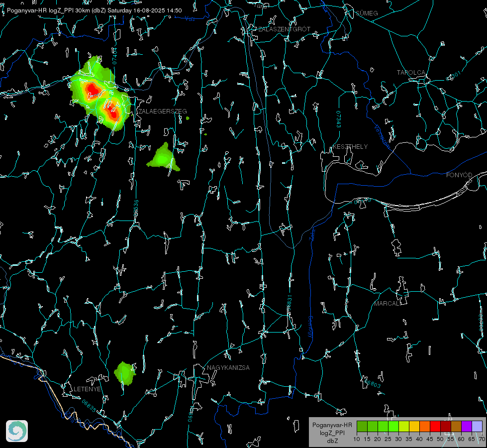Image resolution: width=487 pixels, height=448 pixels.
Task: Click the legend scale value 10
Action: pos(357,440)
